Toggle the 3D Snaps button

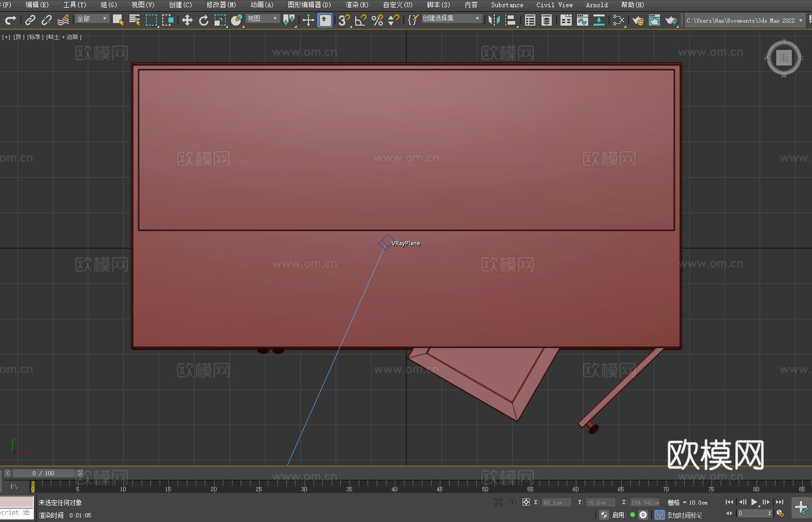point(344,20)
